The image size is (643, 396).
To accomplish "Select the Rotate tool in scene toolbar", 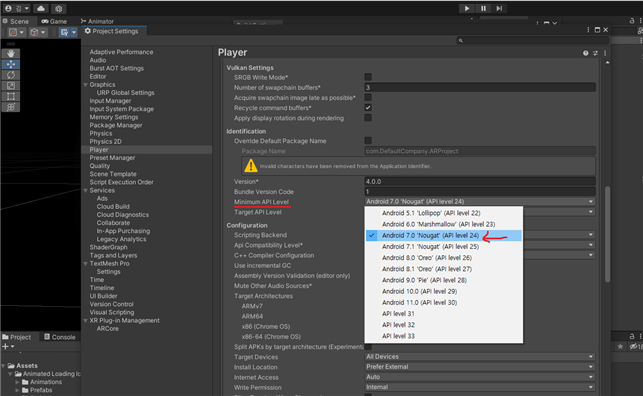I will [11, 75].
